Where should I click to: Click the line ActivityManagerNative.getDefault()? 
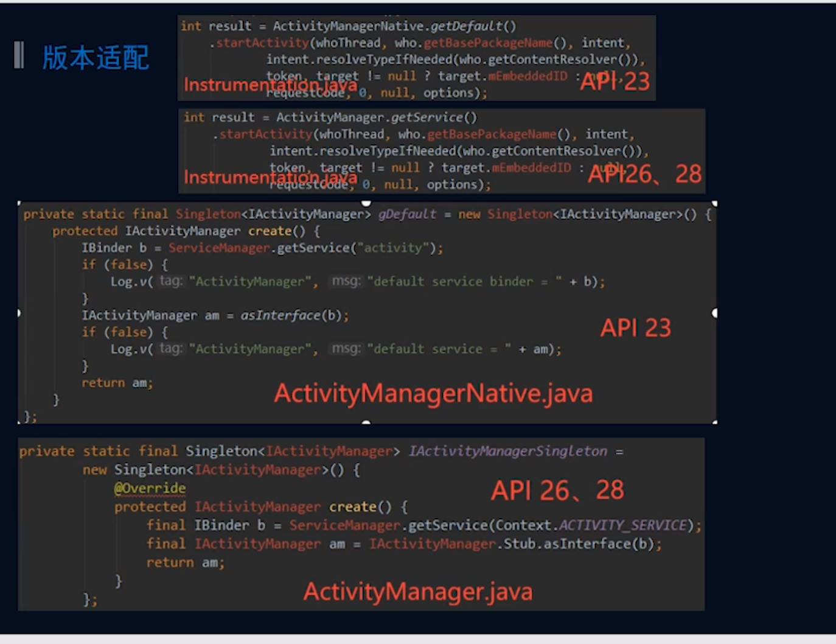point(349,26)
